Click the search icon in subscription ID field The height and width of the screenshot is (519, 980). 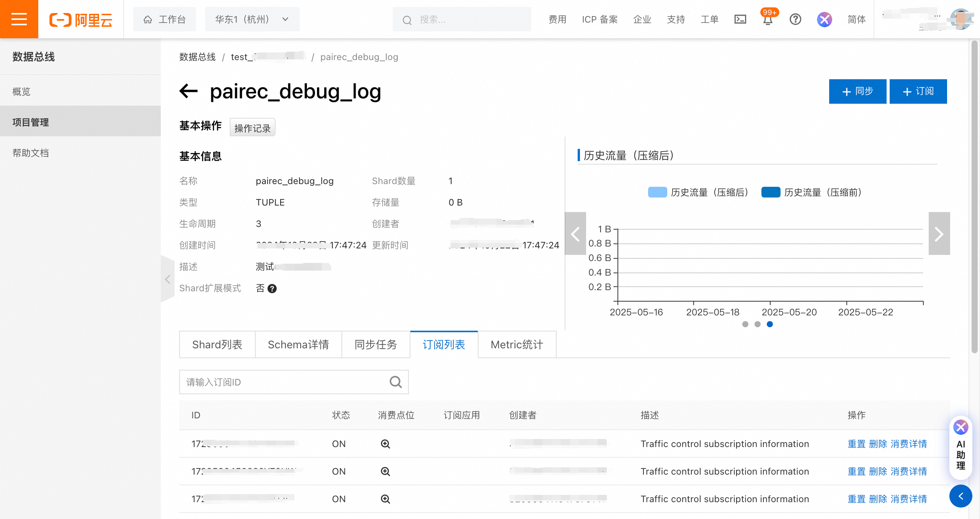395,382
